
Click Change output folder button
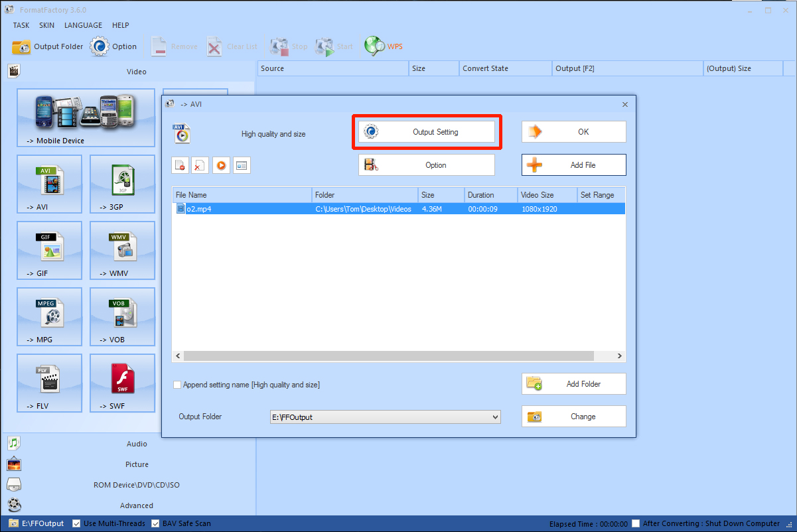pyautogui.click(x=574, y=417)
